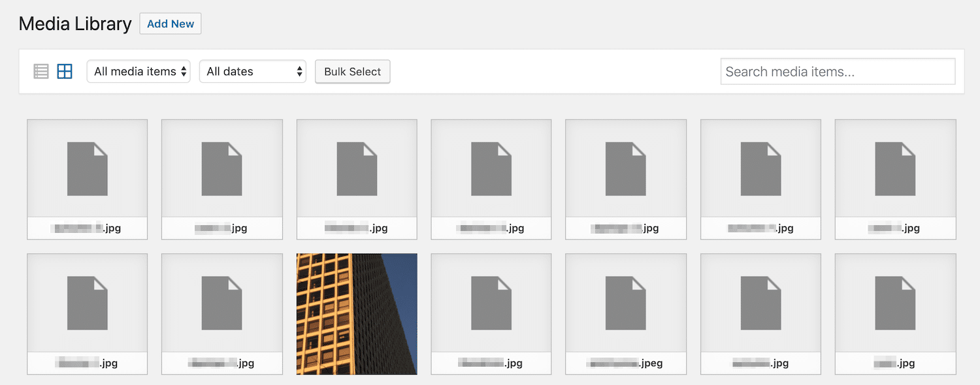Click the placeholder icon on the last top-row item

point(895,168)
